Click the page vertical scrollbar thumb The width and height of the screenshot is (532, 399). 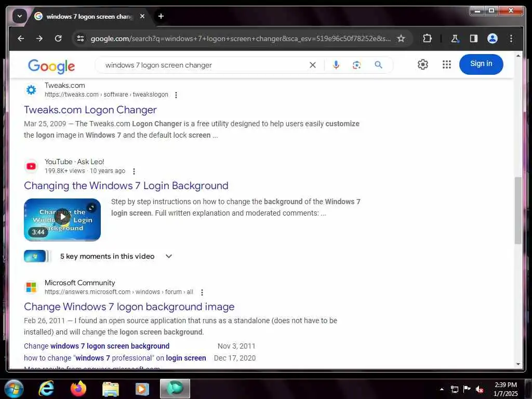(x=518, y=210)
